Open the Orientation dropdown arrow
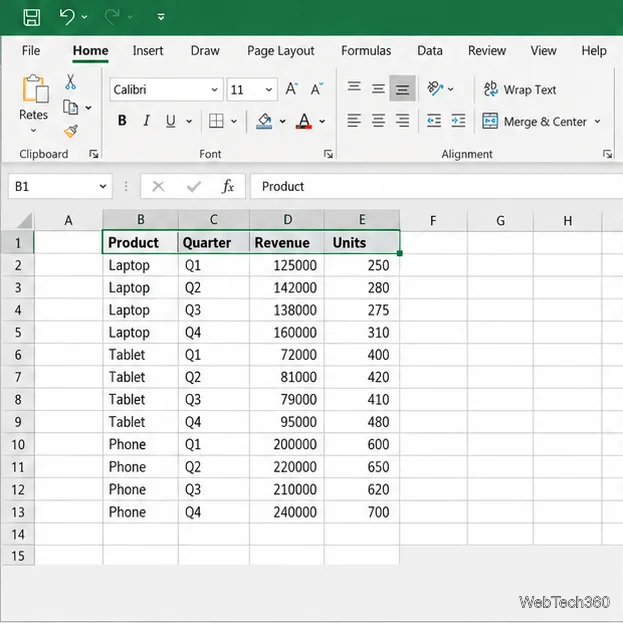The width and height of the screenshot is (623, 623). (x=451, y=89)
